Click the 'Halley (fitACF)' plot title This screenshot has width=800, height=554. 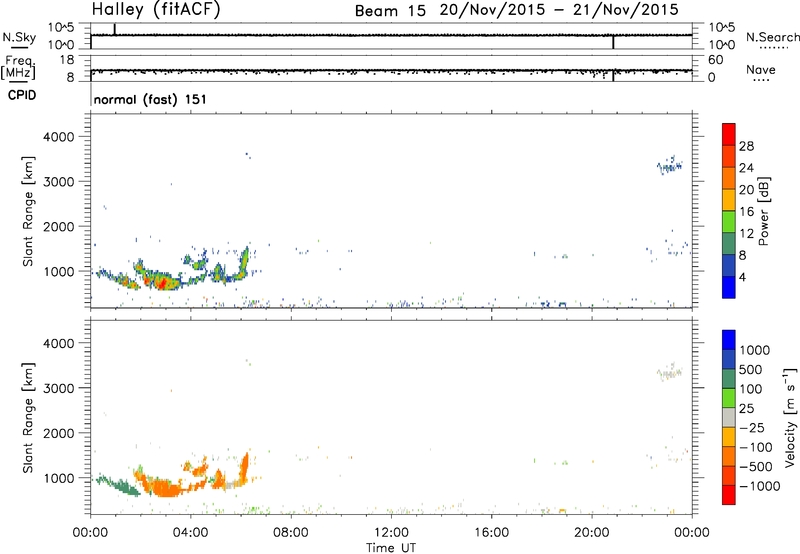click(156, 9)
